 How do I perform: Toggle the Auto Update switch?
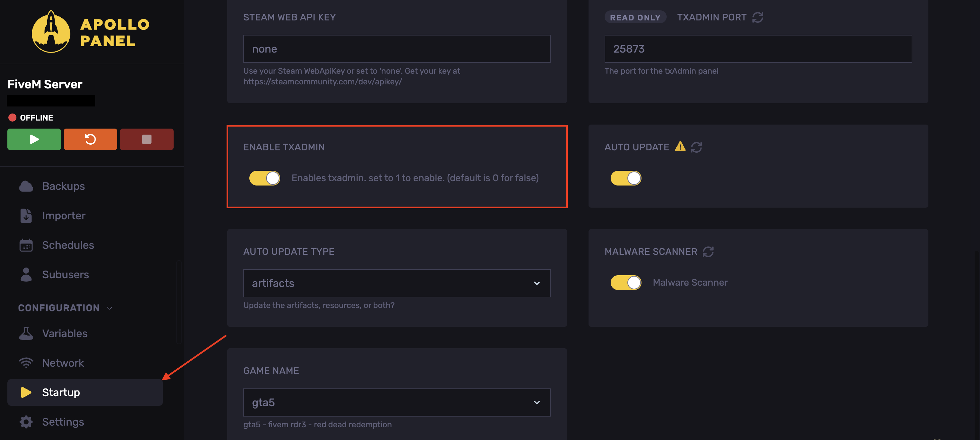click(626, 178)
